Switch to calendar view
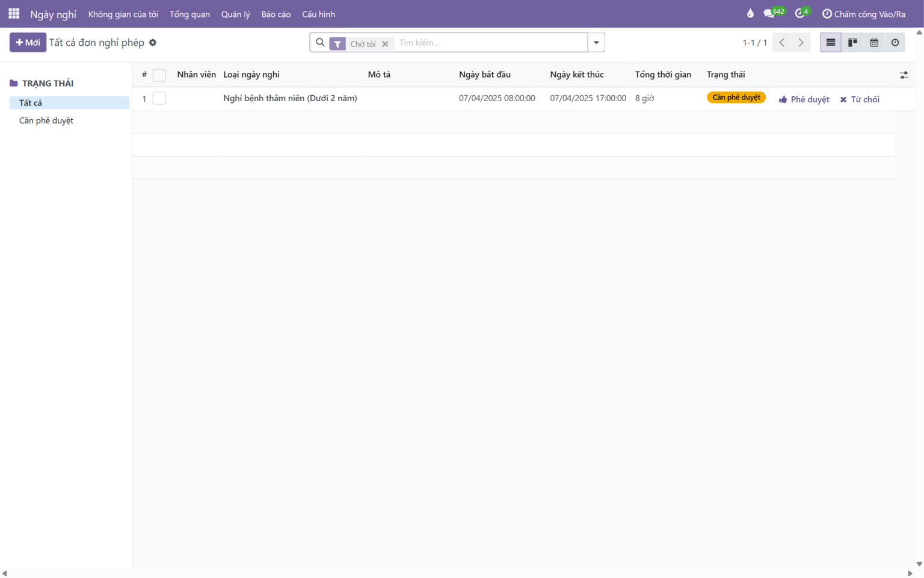924x578 pixels. (x=874, y=43)
